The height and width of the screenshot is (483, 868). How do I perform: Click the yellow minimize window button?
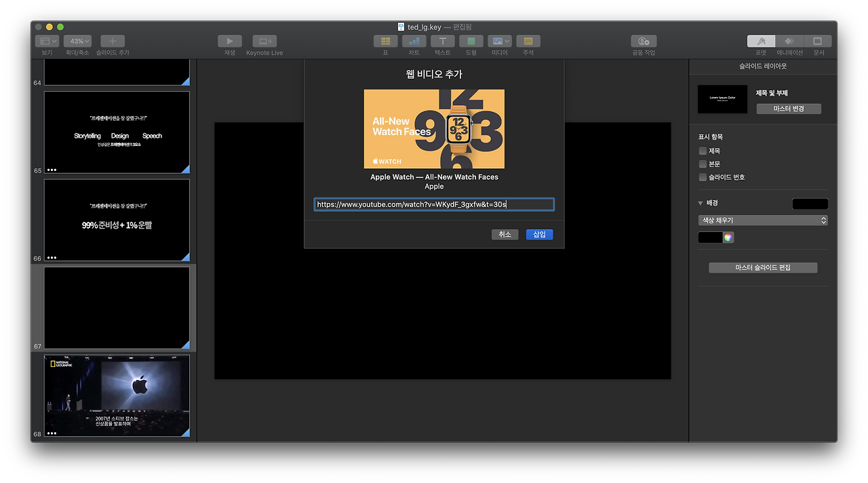(x=49, y=27)
